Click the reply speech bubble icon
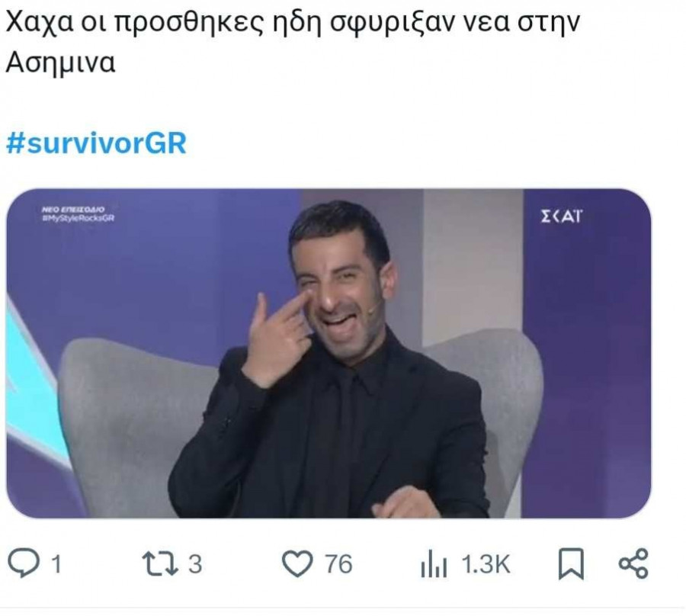Image resolution: width=686 pixels, height=616 pixels. 24,563
